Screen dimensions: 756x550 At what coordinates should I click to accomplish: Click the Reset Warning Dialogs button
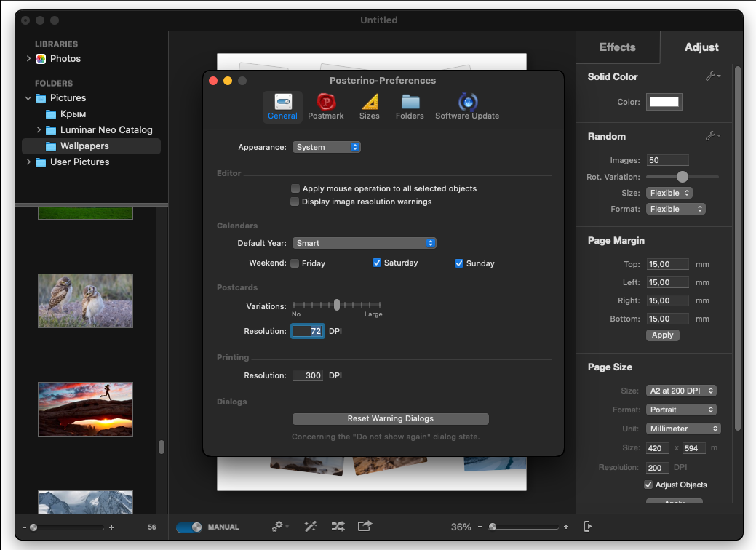tap(391, 418)
